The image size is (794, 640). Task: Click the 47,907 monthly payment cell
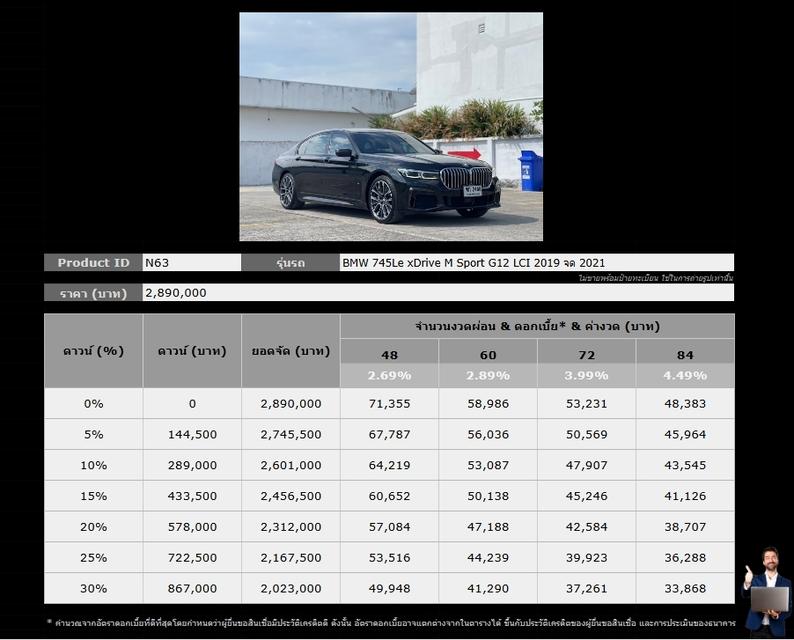[x=586, y=465]
